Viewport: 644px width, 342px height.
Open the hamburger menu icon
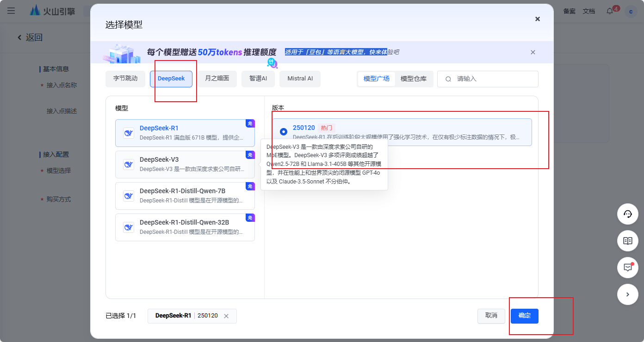pos(11,11)
